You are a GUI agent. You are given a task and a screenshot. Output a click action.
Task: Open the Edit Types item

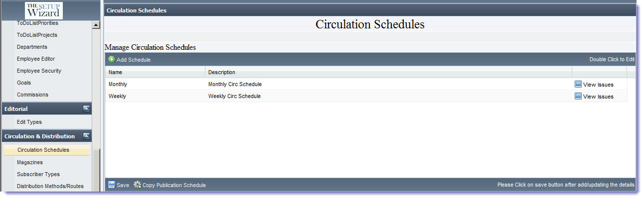(29, 122)
